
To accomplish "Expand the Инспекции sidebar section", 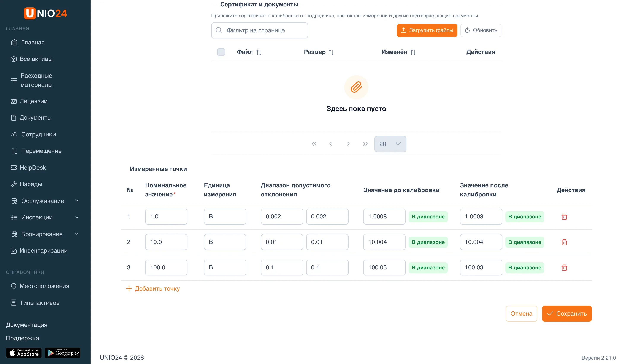I will [45, 217].
